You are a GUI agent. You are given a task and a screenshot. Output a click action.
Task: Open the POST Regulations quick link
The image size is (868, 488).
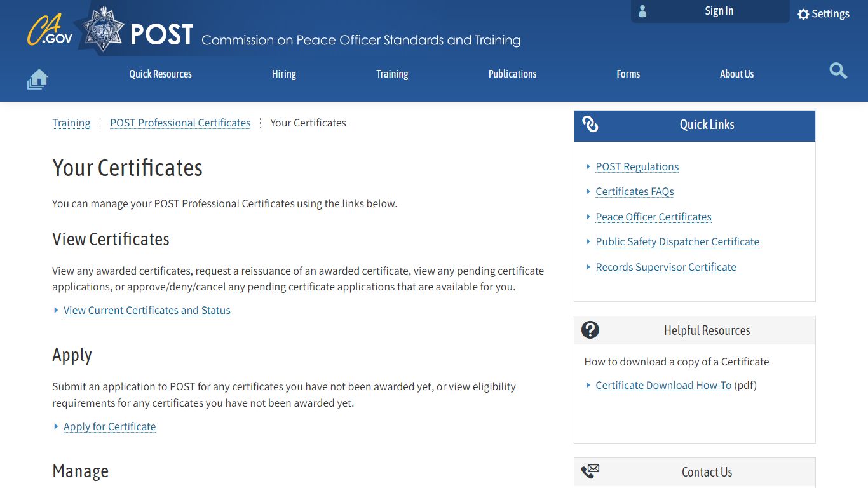tap(637, 166)
